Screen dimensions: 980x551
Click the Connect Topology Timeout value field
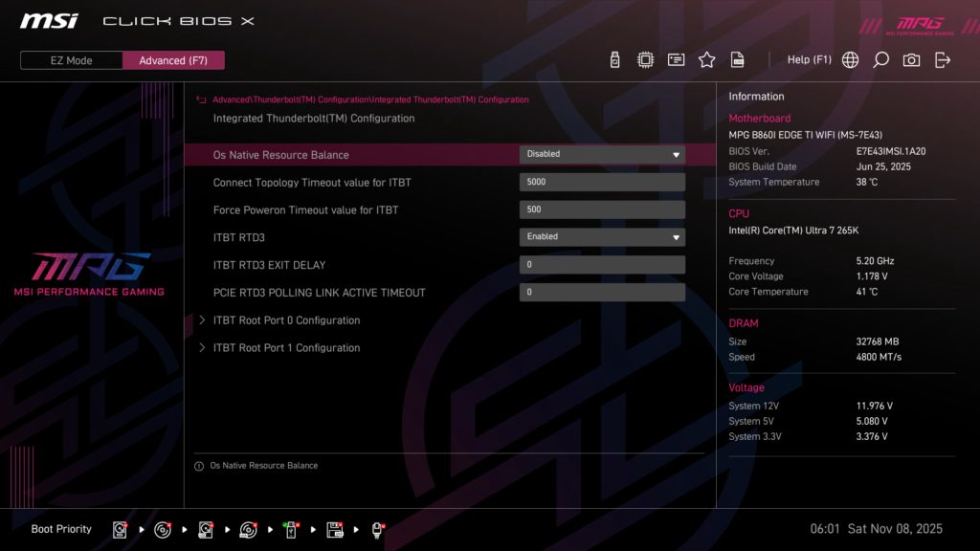point(601,182)
